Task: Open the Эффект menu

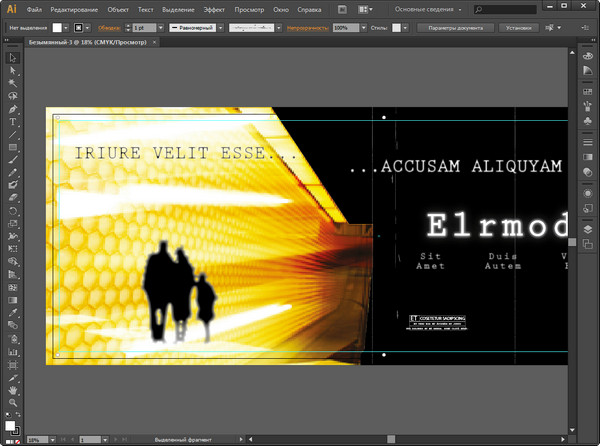Action: 214,10
